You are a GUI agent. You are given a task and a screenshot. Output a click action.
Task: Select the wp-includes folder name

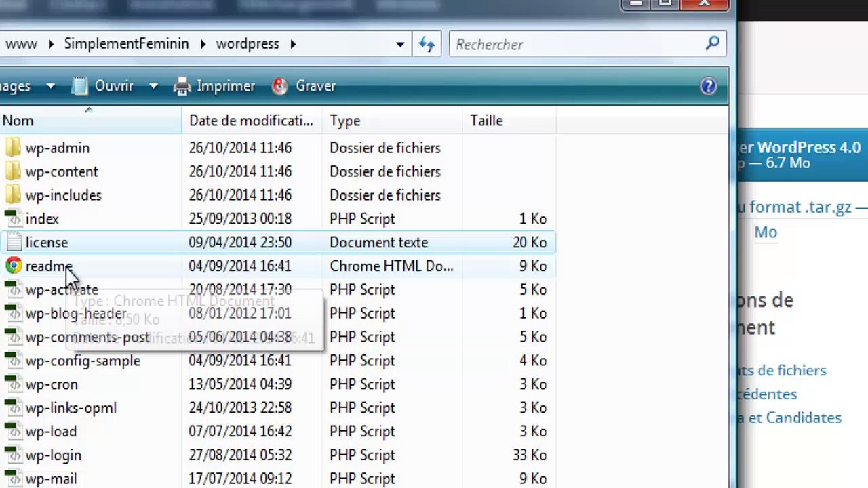64,195
